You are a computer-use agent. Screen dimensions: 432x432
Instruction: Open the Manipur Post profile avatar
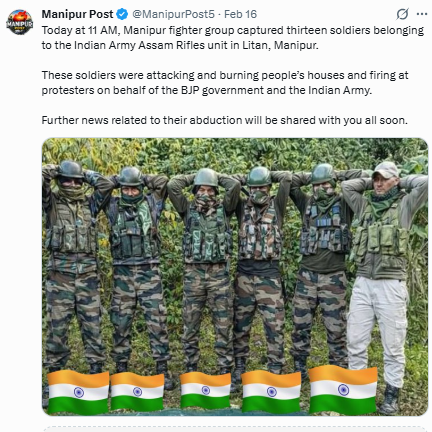tap(19, 22)
